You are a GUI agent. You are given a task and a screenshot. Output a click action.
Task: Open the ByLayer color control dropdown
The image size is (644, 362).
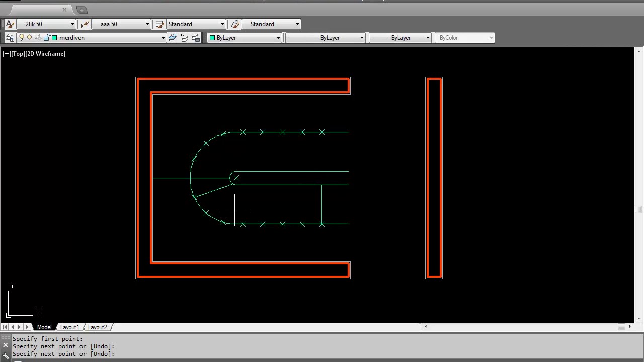(x=278, y=38)
